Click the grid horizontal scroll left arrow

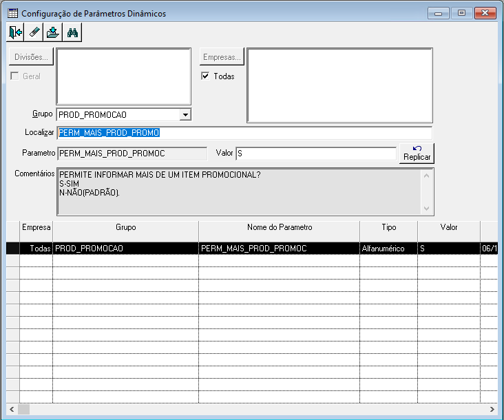pos(12,409)
